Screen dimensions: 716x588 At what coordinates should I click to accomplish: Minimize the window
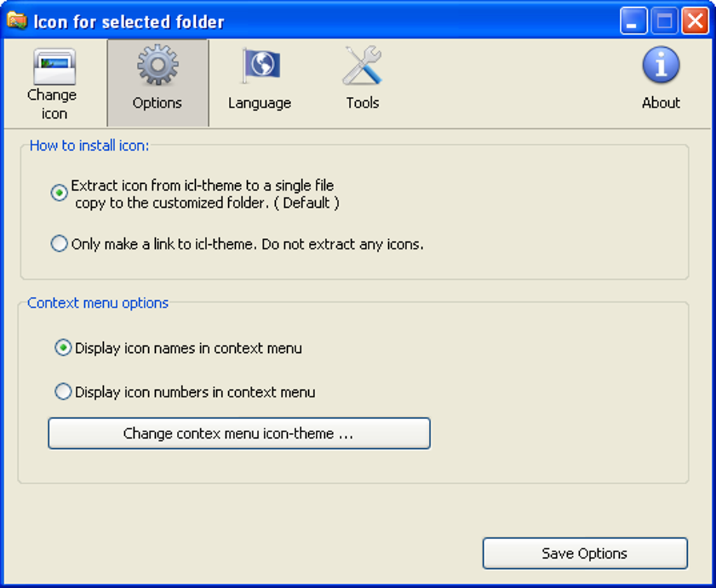point(633,21)
